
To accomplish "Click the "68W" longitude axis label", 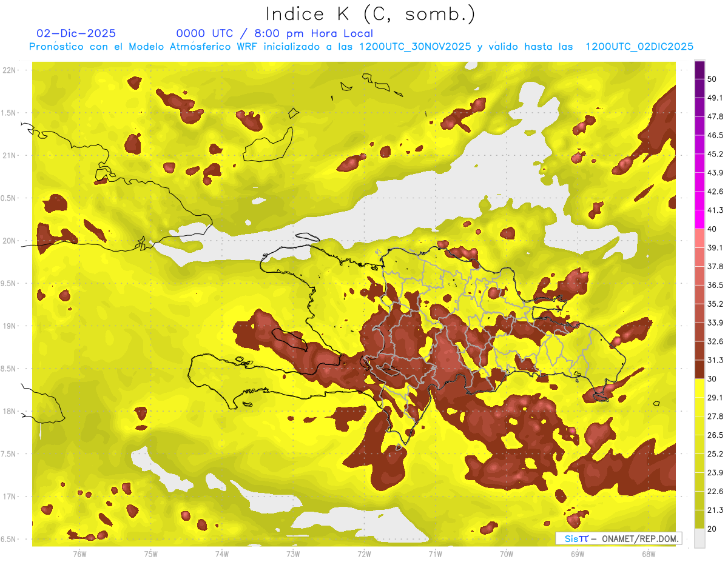I will 649,554.
